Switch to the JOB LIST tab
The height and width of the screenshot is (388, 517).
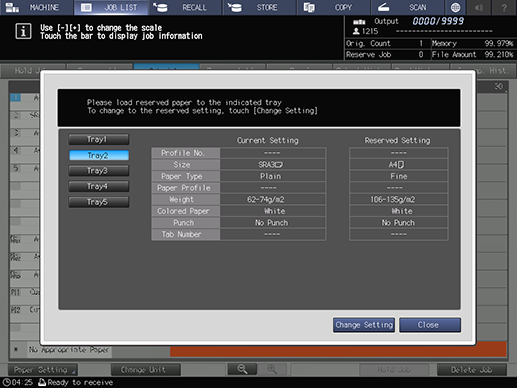[x=111, y=7]
